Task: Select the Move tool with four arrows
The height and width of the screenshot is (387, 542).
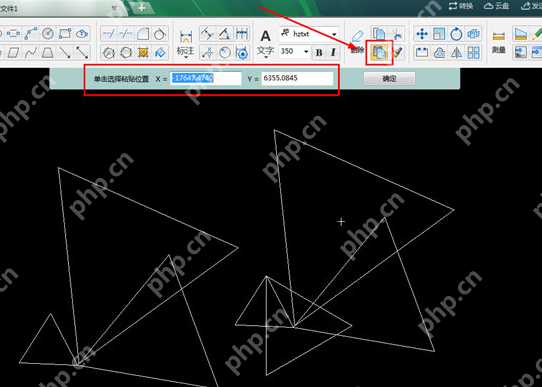Action: 422,34
